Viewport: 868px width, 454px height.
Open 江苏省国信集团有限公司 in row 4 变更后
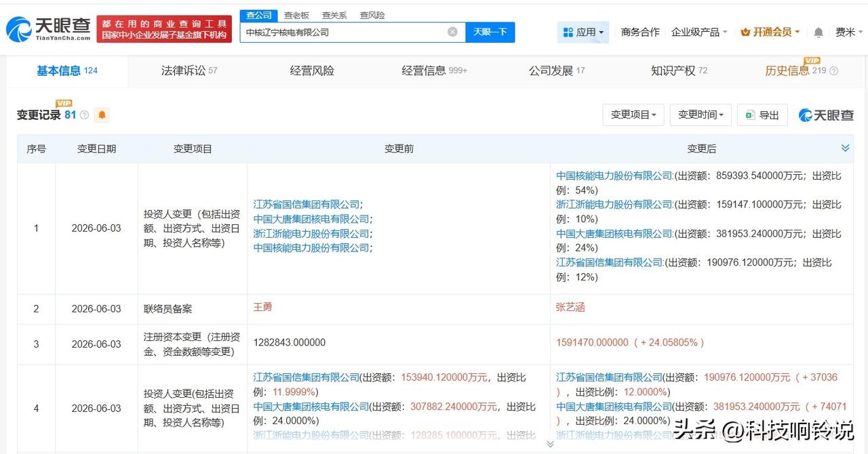[x=609, y=377]
